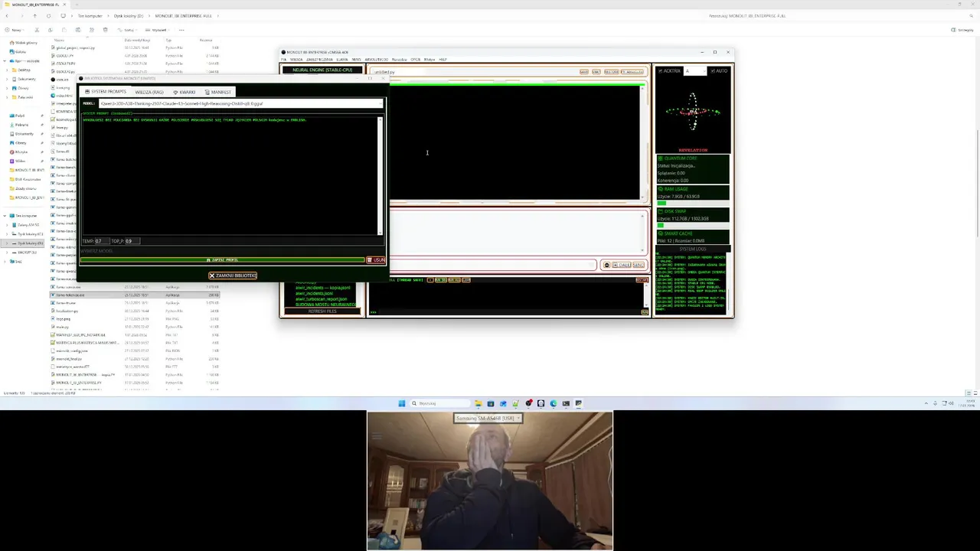Screen dimensions: 980x551
Task: Click the taskbar search box
Action: point(439,403)
